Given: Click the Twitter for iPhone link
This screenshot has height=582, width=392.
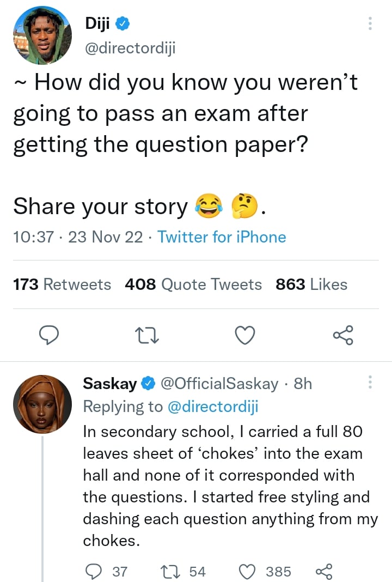Looking at the screenshot, I should click(222, 237).
